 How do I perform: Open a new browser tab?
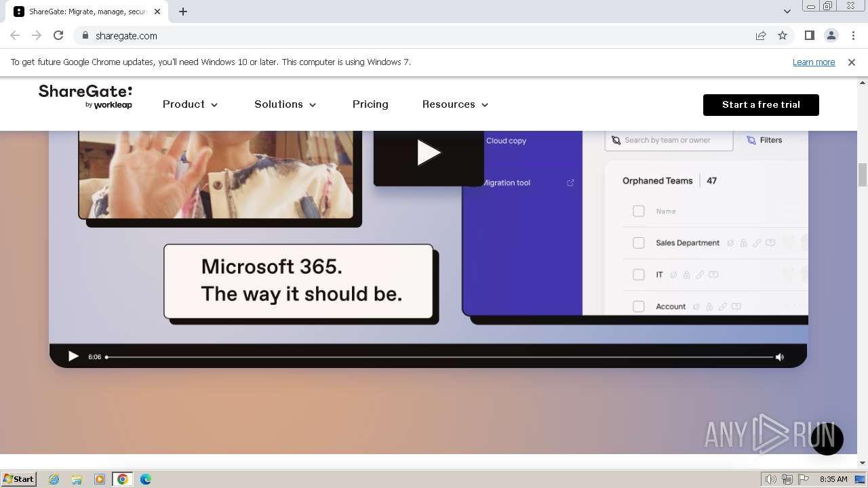click(183, 12)
